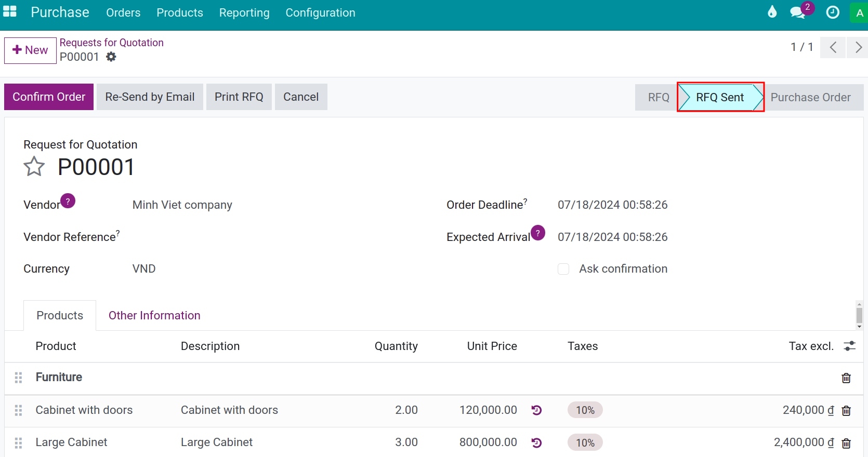The width and height of the screenshot is (868, 457).
Task: Click the Purchase app title
Action: [60, 12]
